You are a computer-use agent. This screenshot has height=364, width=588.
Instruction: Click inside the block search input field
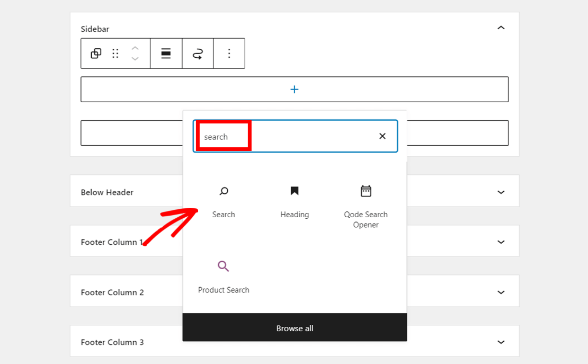295,136
